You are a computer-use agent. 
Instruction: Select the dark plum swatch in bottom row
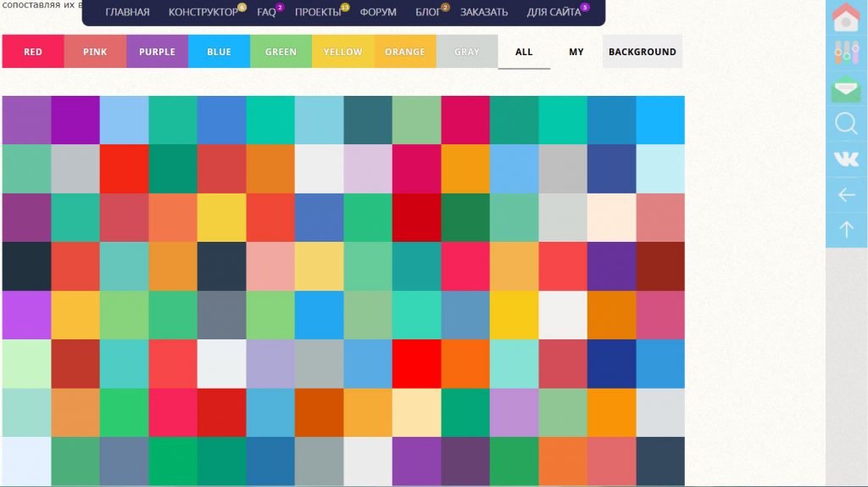click(465, 462)
